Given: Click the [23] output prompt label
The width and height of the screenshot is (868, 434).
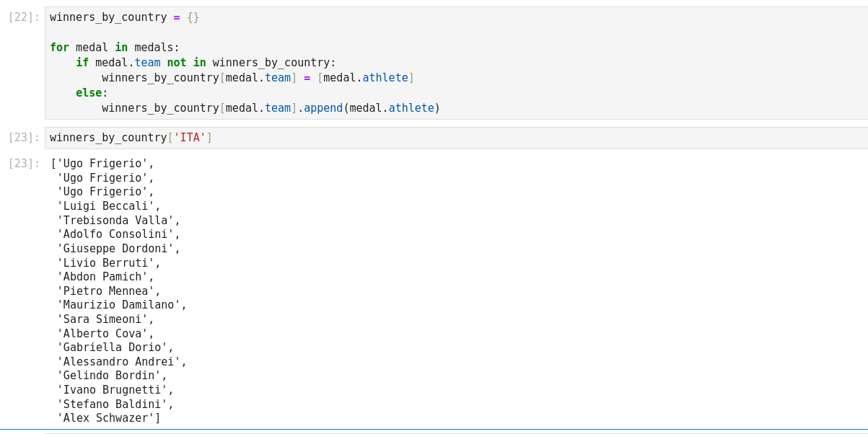Looking at the screenshot, I should (x=24, y=164).
